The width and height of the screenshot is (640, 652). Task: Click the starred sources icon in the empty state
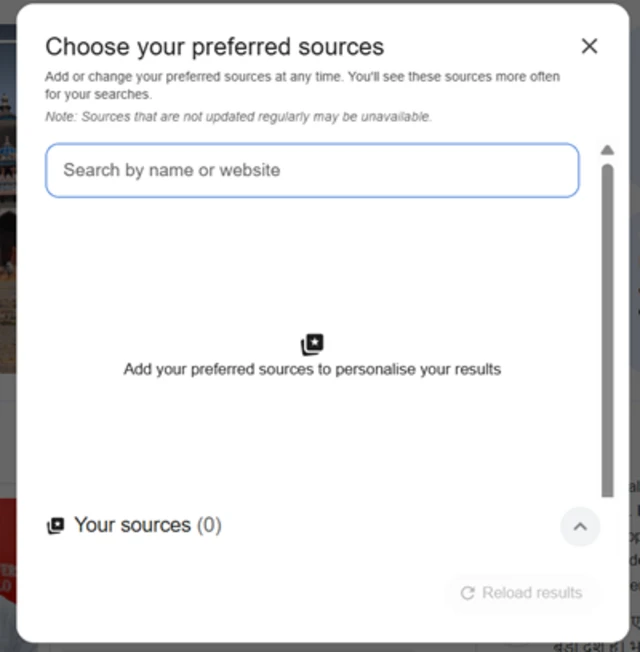click(x=312, y=345)
